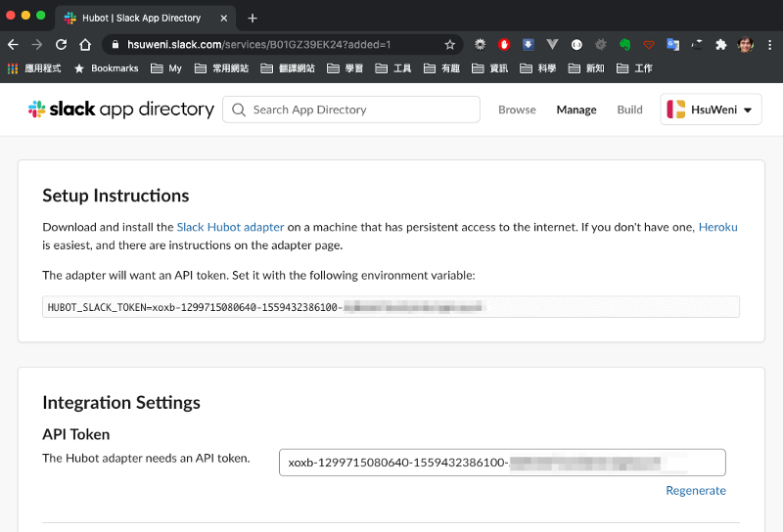Image resolution: width=783 pixels, height=532 pixels.
Task: Click the gray V extension icon
Action: (x=552, y=44)
